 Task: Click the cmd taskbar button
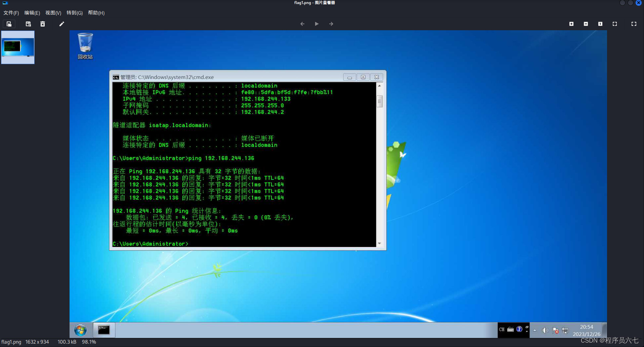pos(104,330)
